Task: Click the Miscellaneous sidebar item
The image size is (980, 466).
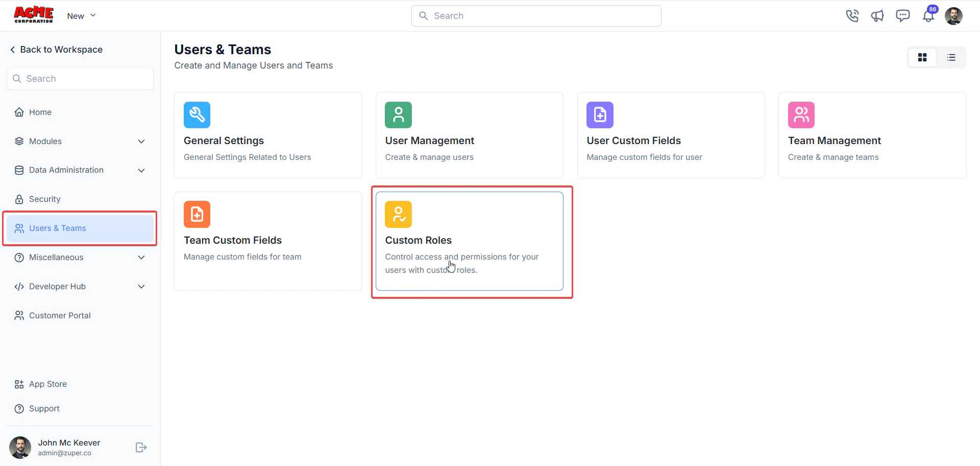Action: tap(80, 258)
